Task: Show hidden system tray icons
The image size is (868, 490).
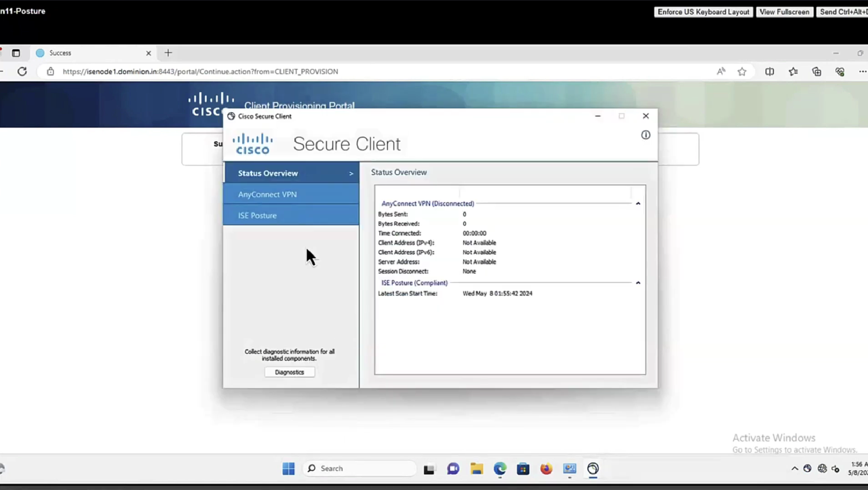Action: 794,469
